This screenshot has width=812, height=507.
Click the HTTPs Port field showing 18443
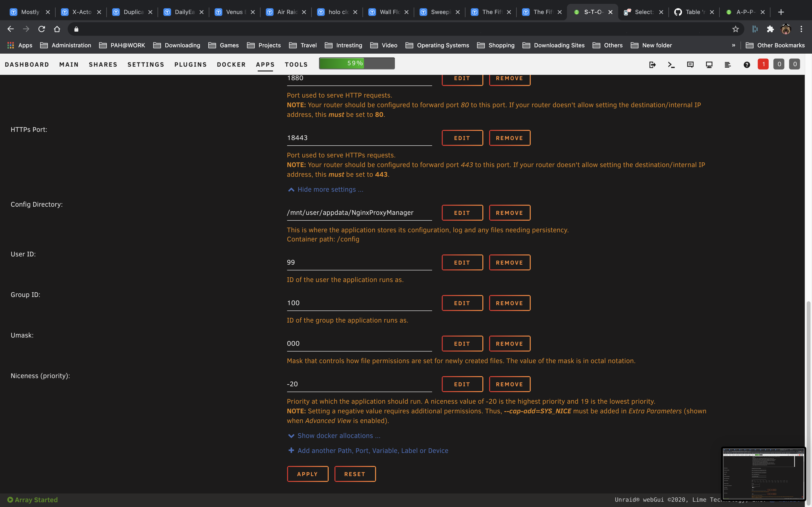359,137
